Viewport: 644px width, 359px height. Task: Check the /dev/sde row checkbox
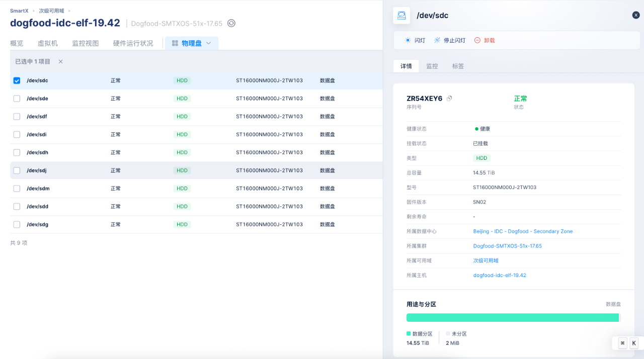pyautogui.click(x=17, y=99)
